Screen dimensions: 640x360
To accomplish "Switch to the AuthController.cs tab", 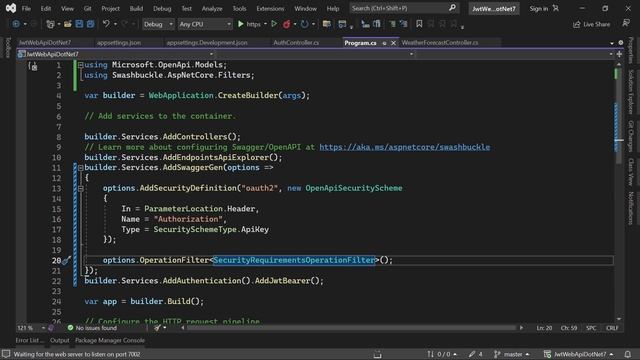I will click(296, 42).
